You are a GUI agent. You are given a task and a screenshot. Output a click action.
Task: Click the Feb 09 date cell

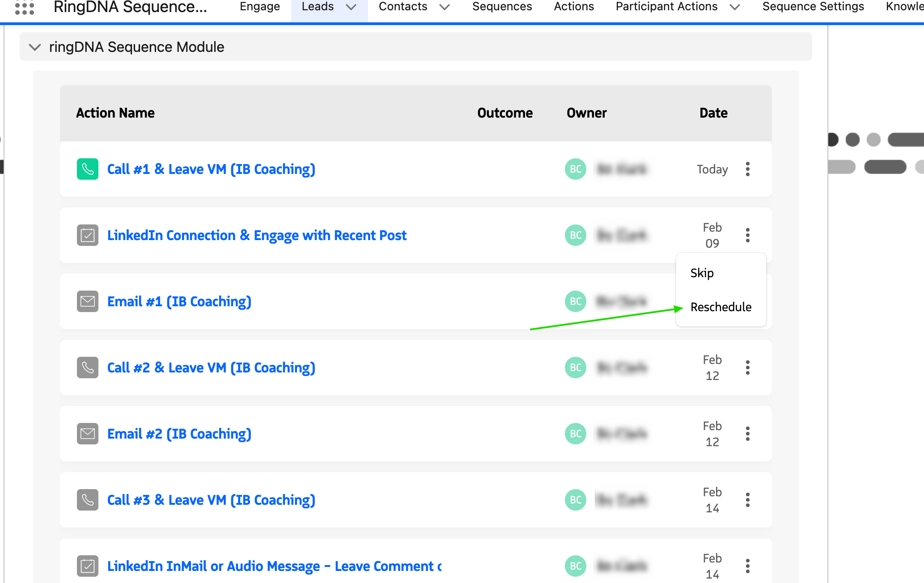(x=712, y=235)
